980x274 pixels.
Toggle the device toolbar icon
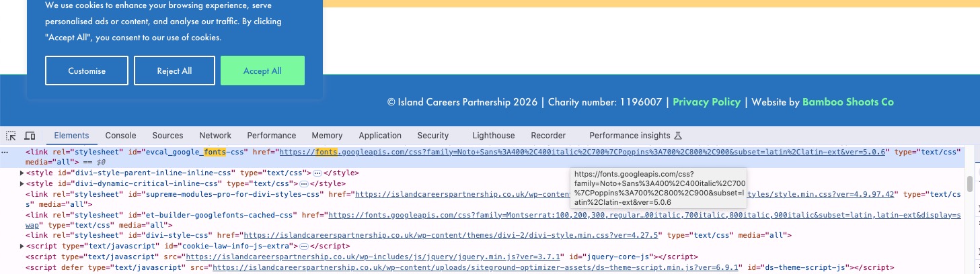click(x=30, y=136)
